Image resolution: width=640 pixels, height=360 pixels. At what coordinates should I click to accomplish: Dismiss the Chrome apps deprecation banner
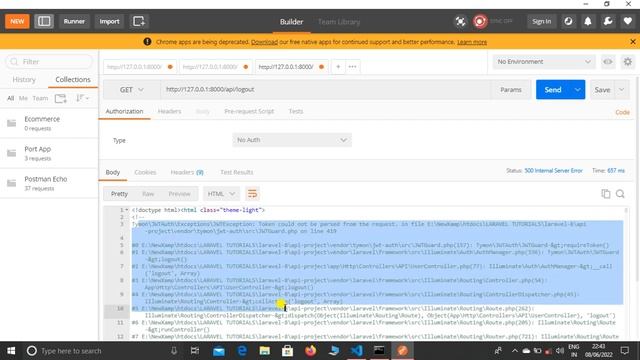point(633,42)
